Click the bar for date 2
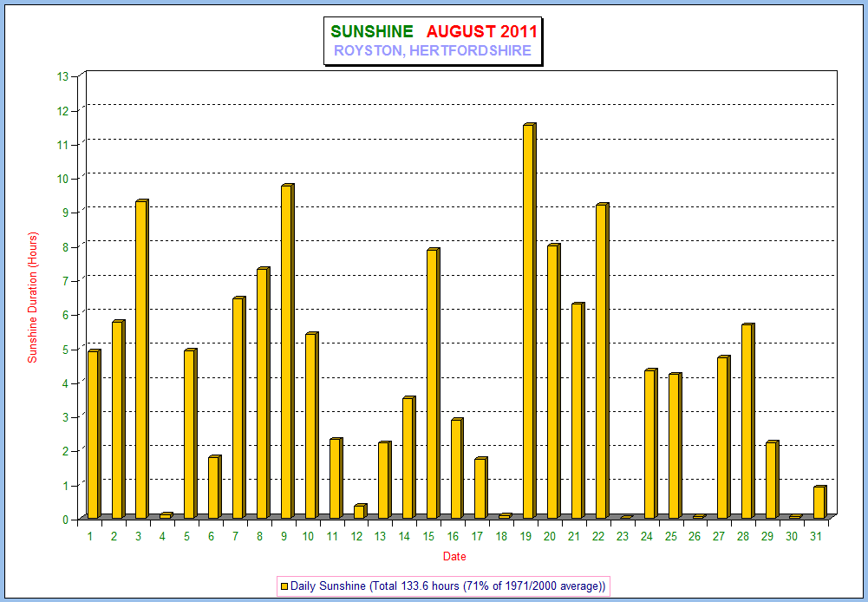The width and height of the screenshot is (868, 602). pos(118,419)
